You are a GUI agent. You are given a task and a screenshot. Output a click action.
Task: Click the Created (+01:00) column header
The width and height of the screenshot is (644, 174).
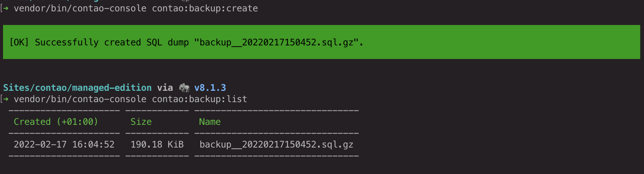tap(56, 122)
